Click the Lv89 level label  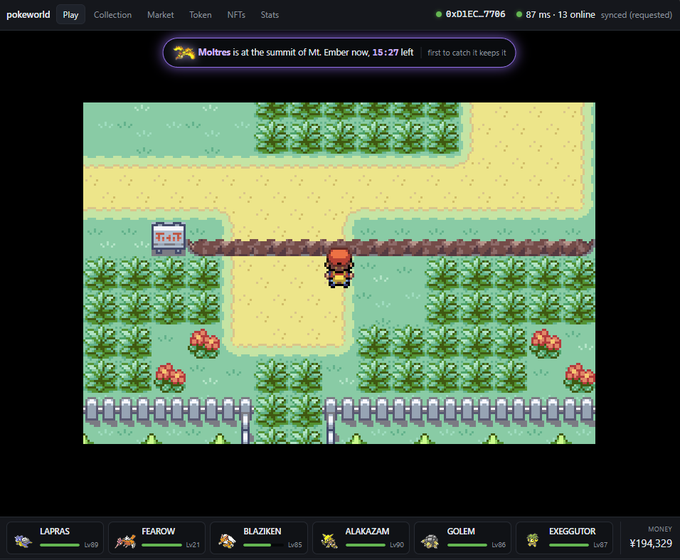91,545
